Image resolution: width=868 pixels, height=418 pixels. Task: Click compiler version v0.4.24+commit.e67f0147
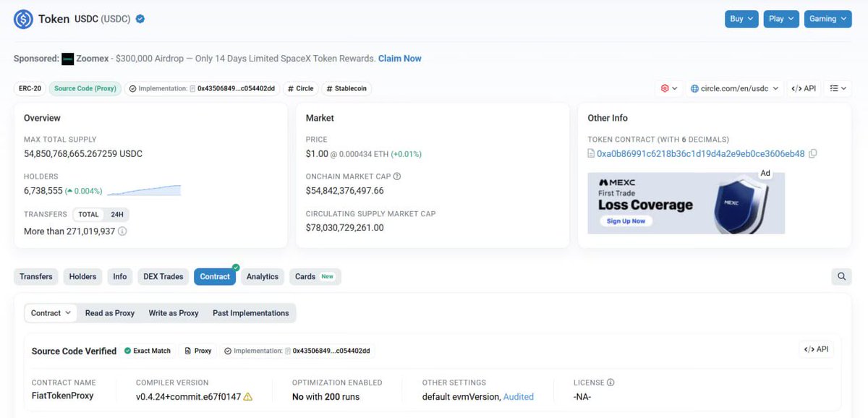tap(189, 396)
